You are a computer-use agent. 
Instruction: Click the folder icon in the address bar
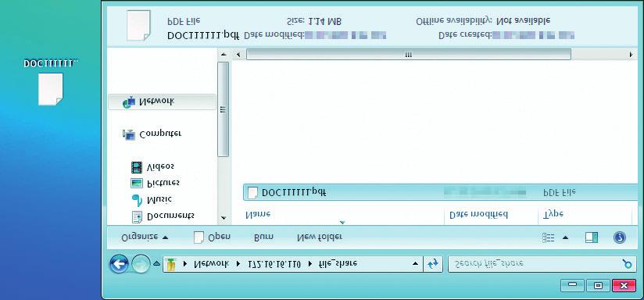(171, 264)
